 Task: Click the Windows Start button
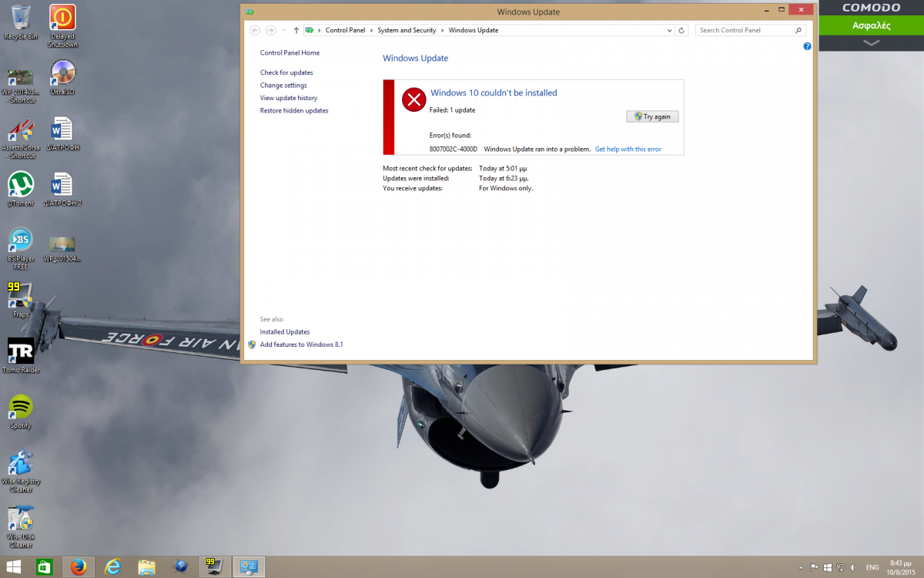click(x=13, y=566)
